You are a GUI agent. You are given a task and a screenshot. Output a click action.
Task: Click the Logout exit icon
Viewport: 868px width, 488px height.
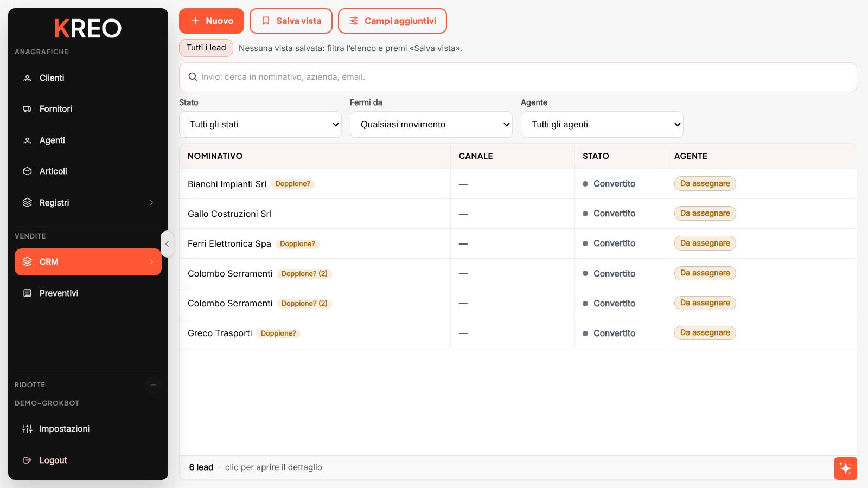27,460
